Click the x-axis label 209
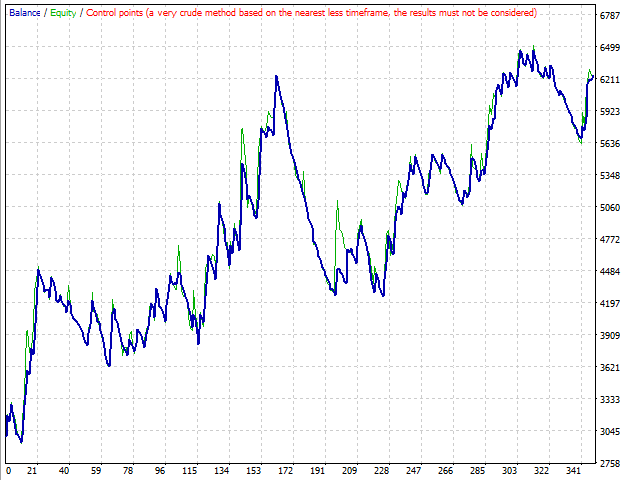This screenshot has width=640, height=480. tap(349, 471)
